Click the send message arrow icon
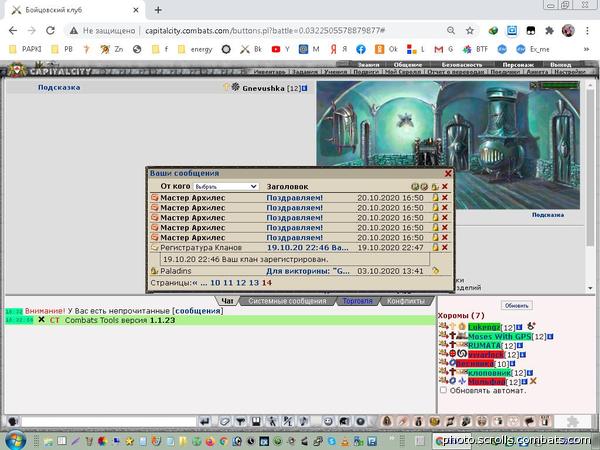Image resolution: width=600 pixels, height=450 pixels. pos(205,422)
